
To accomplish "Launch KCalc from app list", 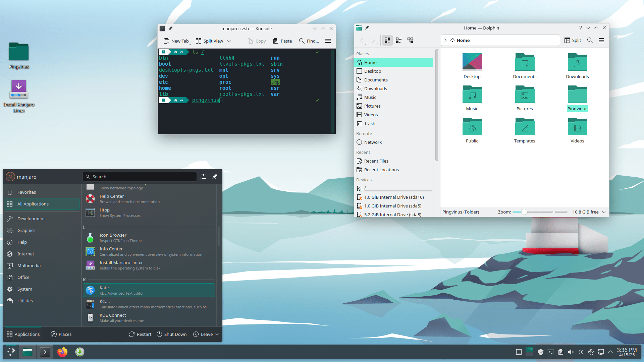I will coord(149,304).
